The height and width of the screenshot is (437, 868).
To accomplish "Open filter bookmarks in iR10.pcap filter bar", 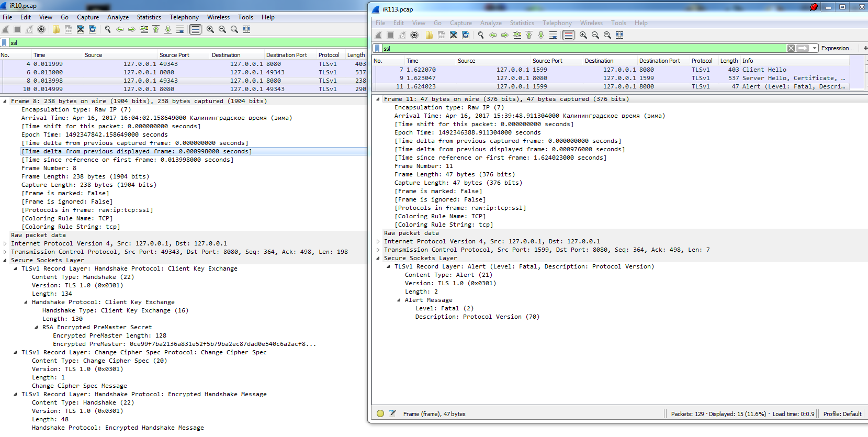I will (5, 42).
